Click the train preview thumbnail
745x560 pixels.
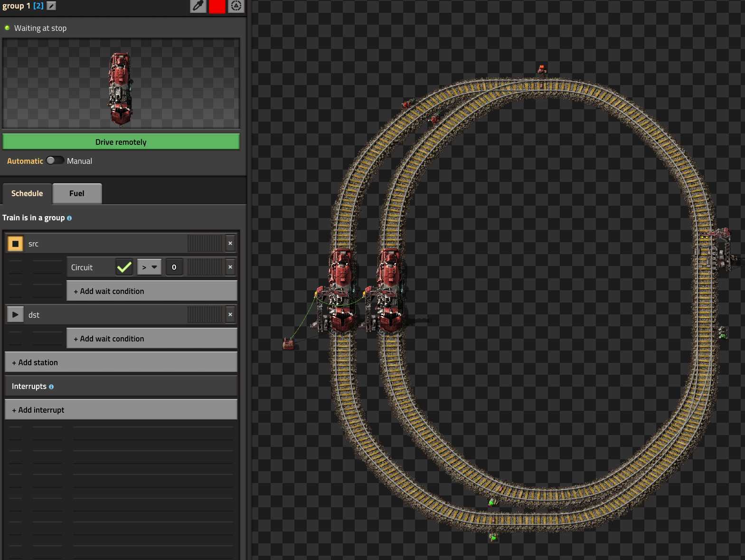pos(121,84)
